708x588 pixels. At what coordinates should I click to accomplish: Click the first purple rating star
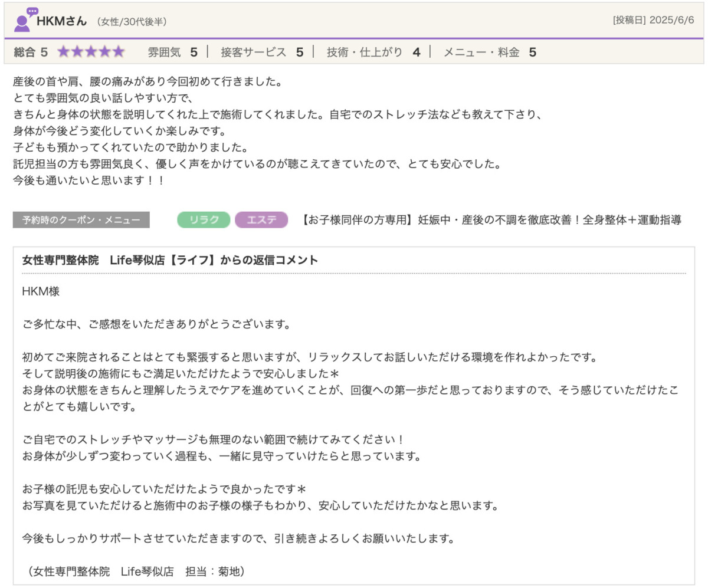point(63,52)
